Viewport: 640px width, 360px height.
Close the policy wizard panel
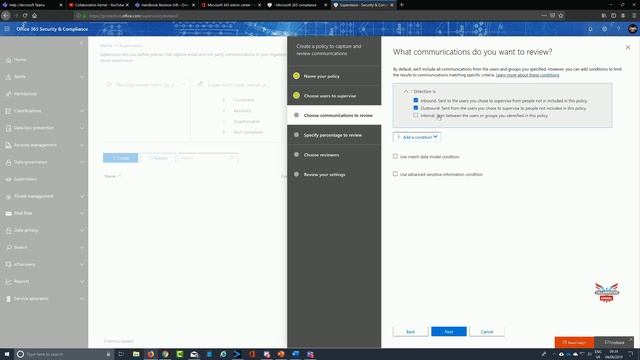point(628,47)
